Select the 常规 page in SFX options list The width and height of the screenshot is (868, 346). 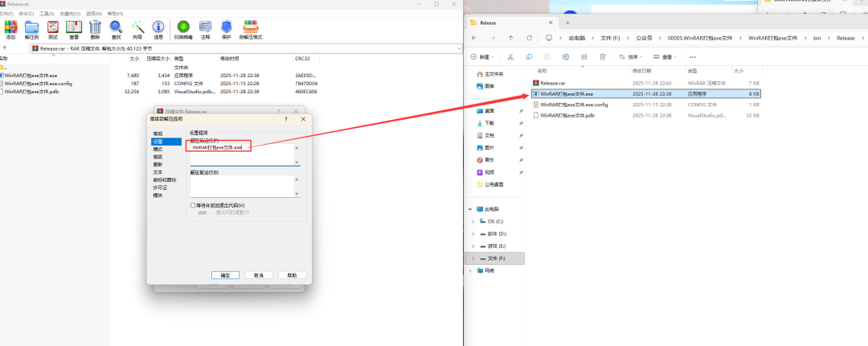158,134
